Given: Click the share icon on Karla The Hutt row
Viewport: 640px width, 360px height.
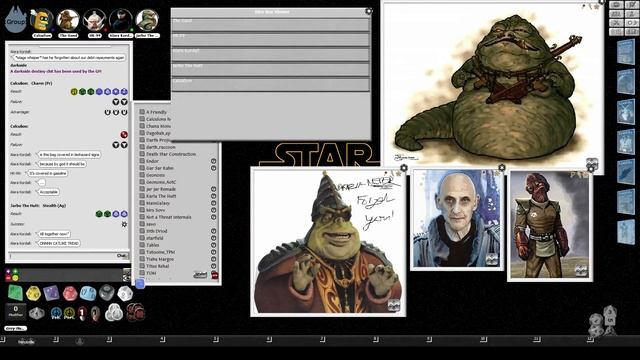Looking at the screenshot, I should (x=213, y=196).
